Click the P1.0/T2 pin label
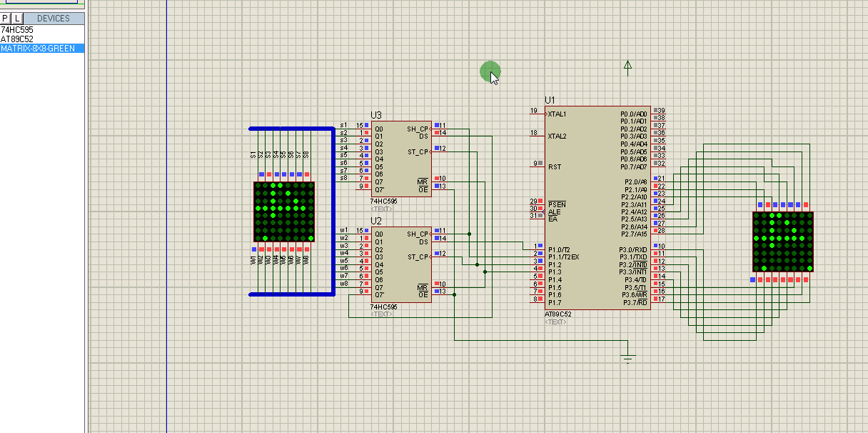 tap(558, 249)
